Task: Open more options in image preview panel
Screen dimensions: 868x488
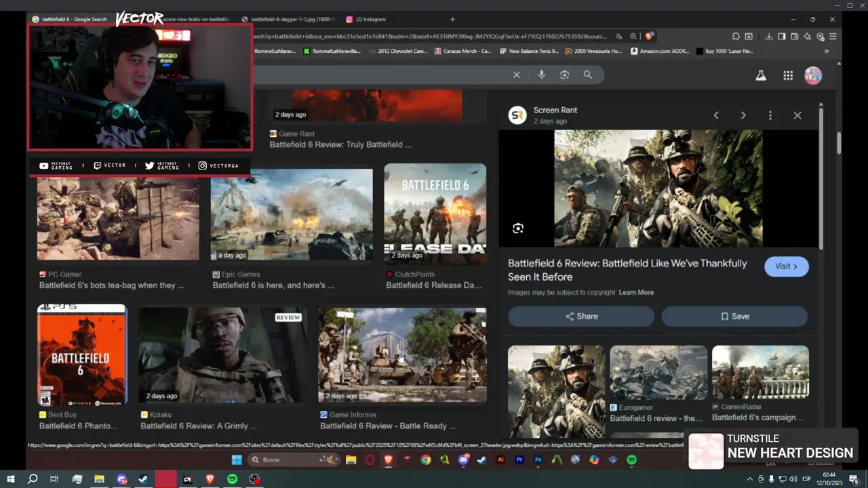Action: (770, 115)
